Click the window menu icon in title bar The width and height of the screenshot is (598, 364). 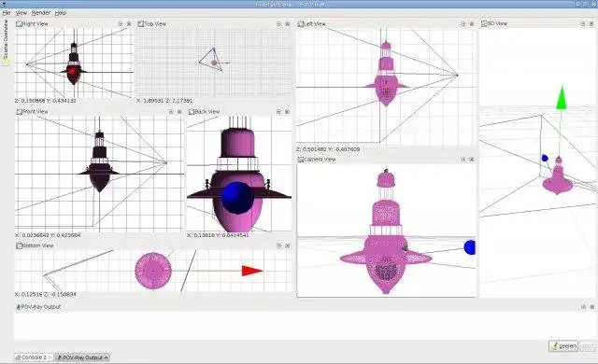(4, 4)
